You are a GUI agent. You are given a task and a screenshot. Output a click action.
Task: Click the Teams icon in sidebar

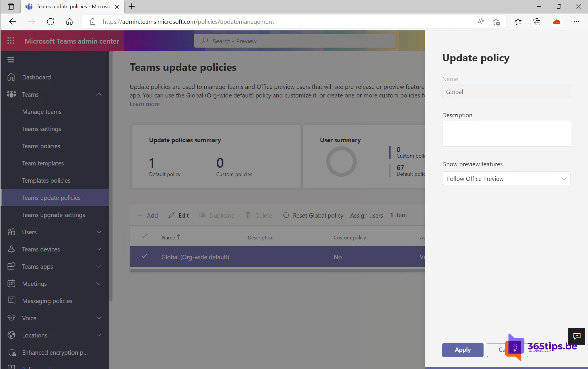[x=11, y=94]
